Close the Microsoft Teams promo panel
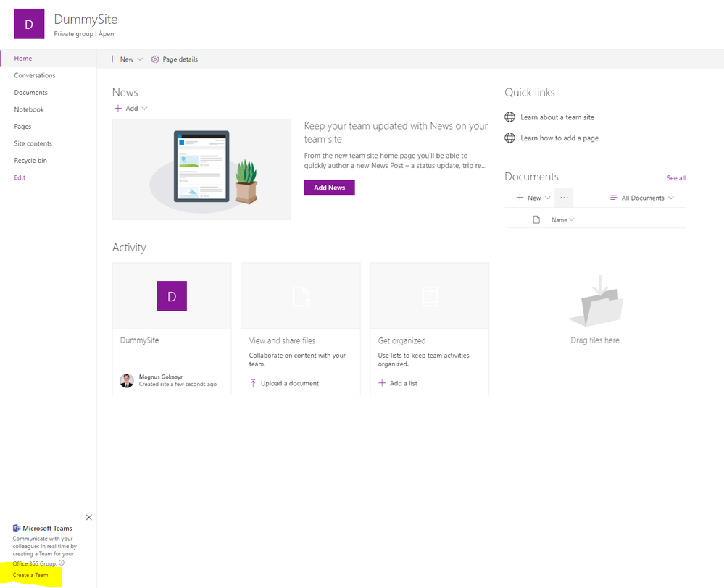The height and width of the screenshot is (588, 724). [89, 517]
